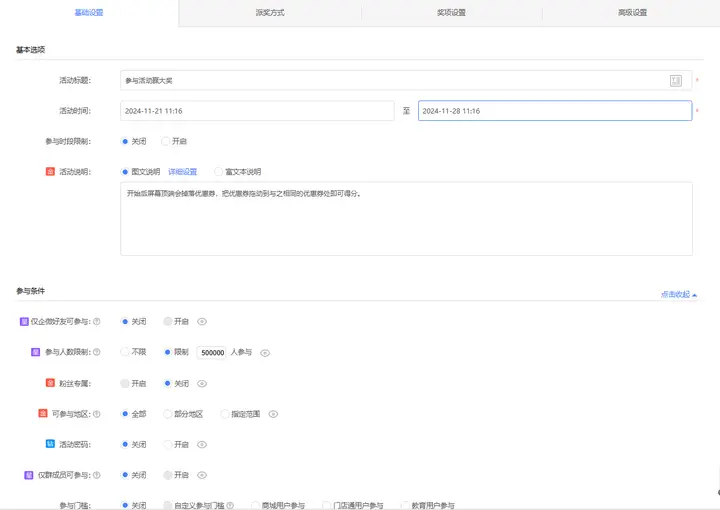The height and width of the screenshot is (510, 720).
Task: Select 部分地区 for 可参与地区
Action: click(x=168, y=414)
